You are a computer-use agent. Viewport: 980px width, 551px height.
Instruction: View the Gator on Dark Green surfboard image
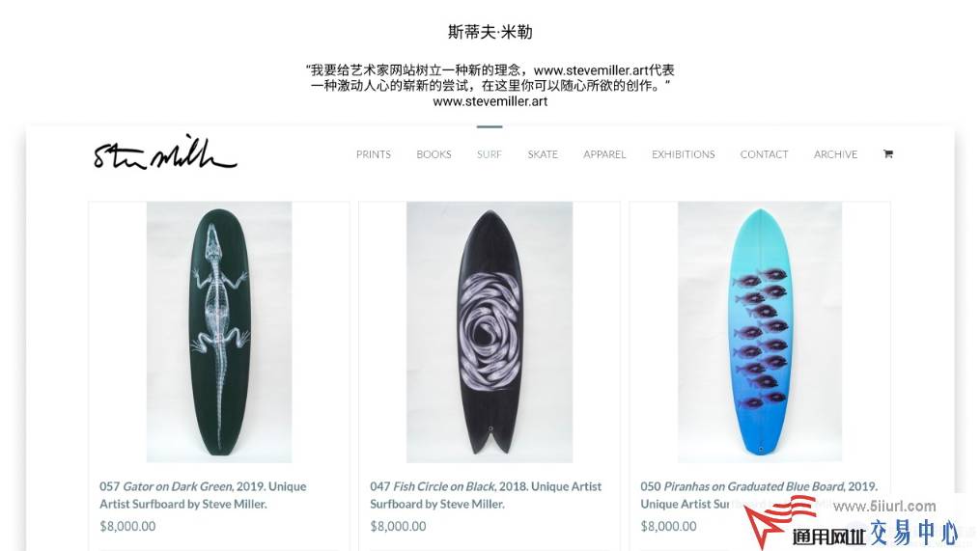[x=219, y=332]
